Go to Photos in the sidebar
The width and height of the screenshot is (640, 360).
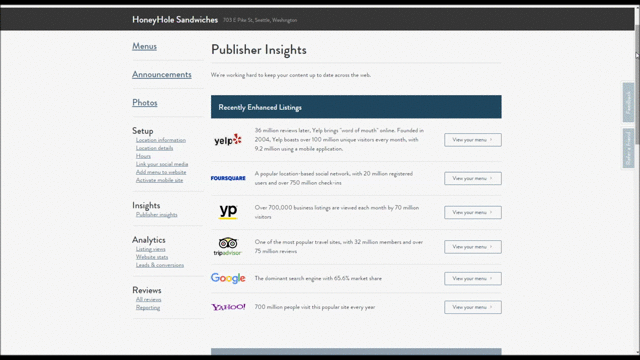point(144,103)
